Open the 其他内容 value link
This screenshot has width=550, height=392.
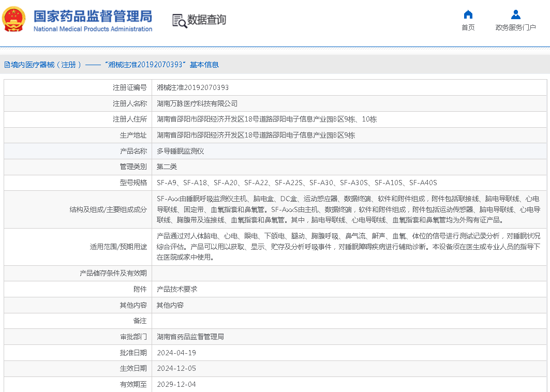(170, 305)
